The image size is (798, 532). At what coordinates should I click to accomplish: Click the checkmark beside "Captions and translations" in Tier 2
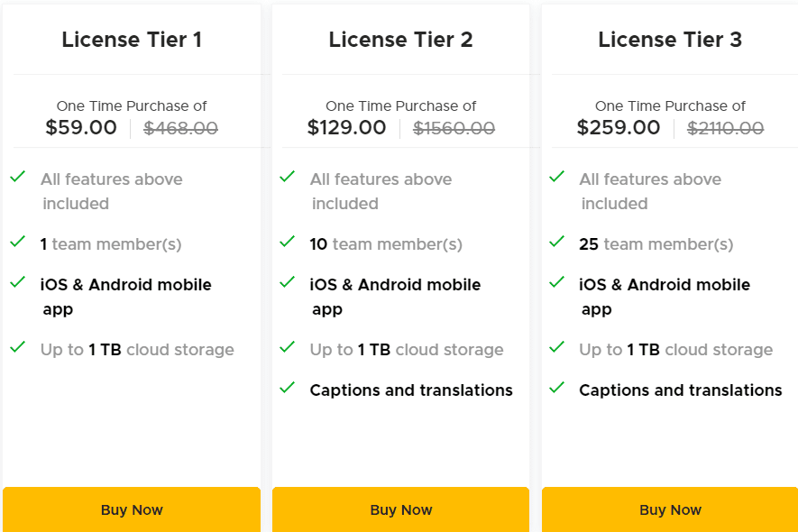pos(287,389)
